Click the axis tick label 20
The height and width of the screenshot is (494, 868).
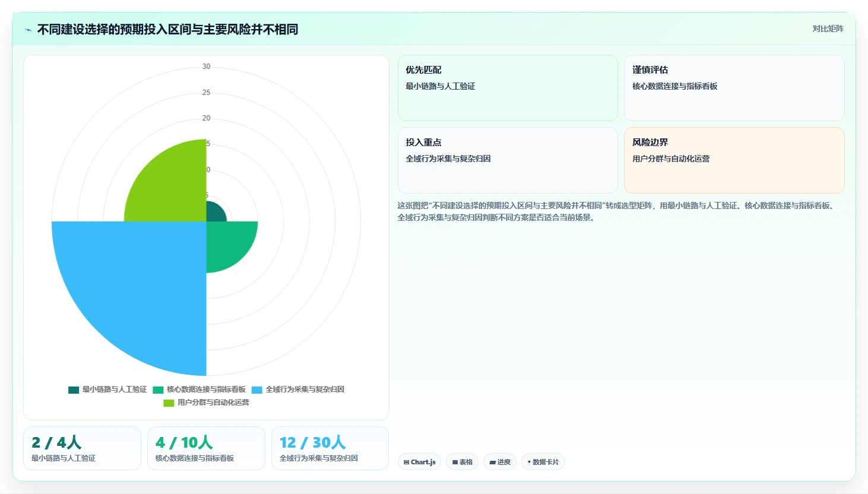206,118
